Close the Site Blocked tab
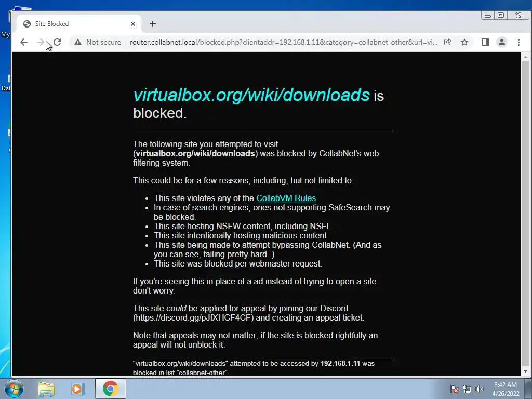Viewport: 532px width, 399px height. click(133, 24)
